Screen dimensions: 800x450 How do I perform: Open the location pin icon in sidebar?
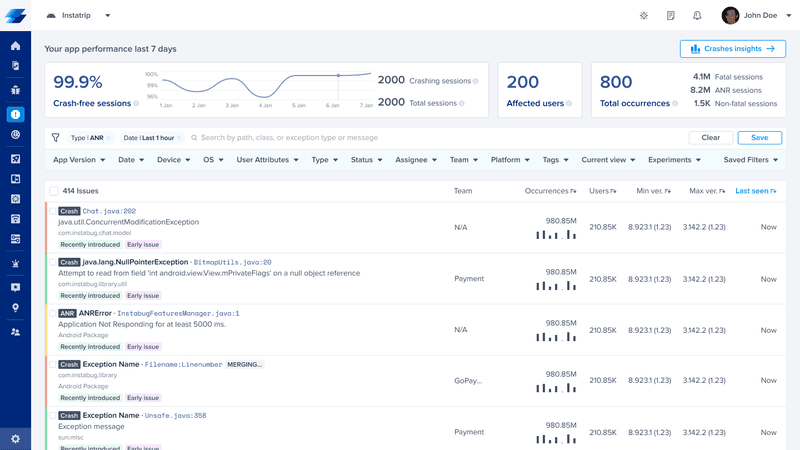click(x=15, y=308)
